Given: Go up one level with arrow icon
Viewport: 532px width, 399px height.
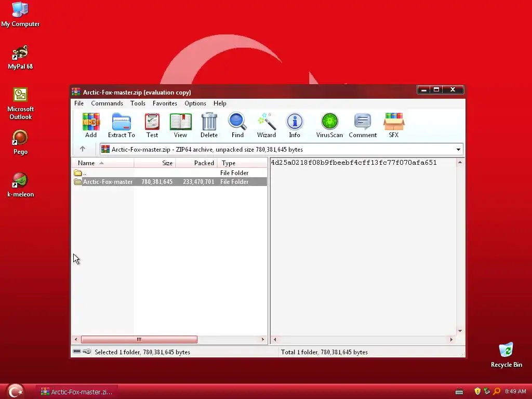Looking at the screenshot, I should 83,149.
